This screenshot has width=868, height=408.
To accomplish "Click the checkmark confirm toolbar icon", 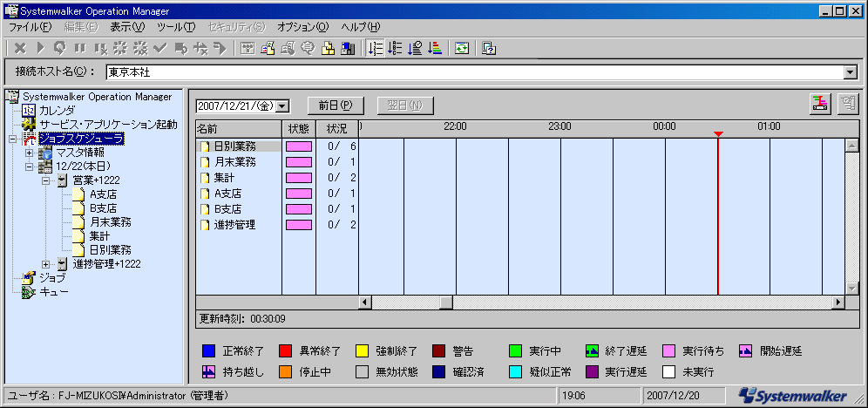I will pos(160,49).
